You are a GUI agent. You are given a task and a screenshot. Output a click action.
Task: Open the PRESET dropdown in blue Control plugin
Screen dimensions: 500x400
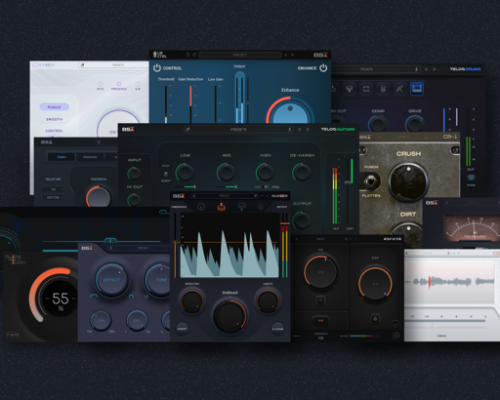point(240,55)
